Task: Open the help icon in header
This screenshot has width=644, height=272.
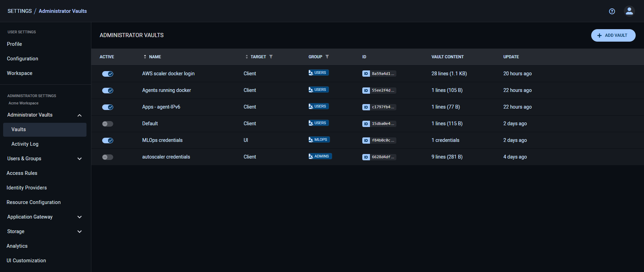Action: (x=612, y=11)
